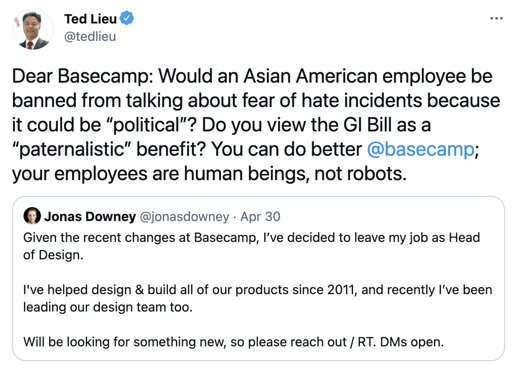Open the @tedlieu handle link

(90, 36)
